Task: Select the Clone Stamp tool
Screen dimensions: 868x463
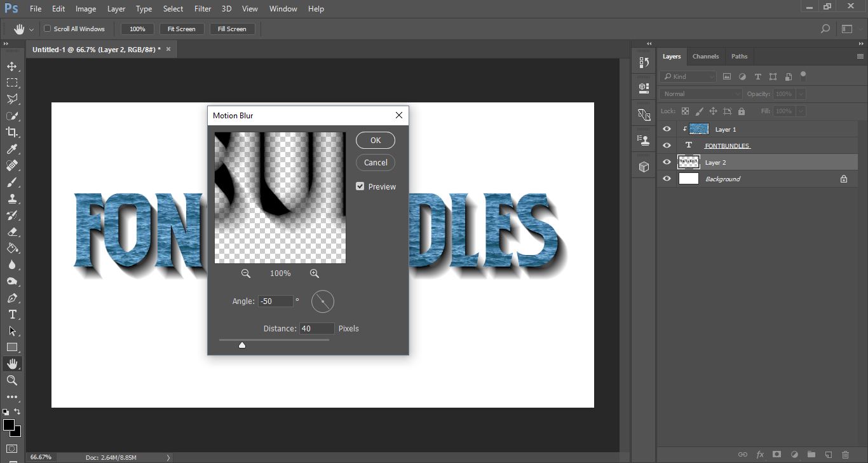Action: 13,198
